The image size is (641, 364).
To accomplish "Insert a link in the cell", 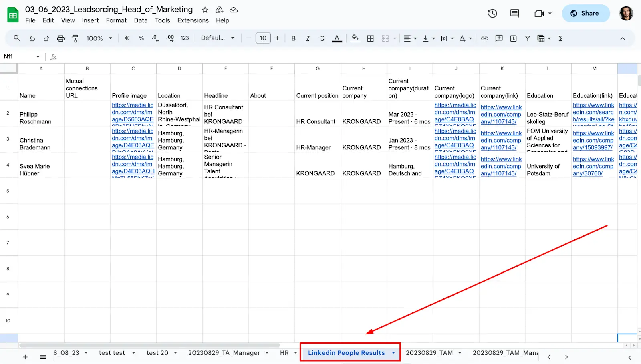I will (485, 38).
